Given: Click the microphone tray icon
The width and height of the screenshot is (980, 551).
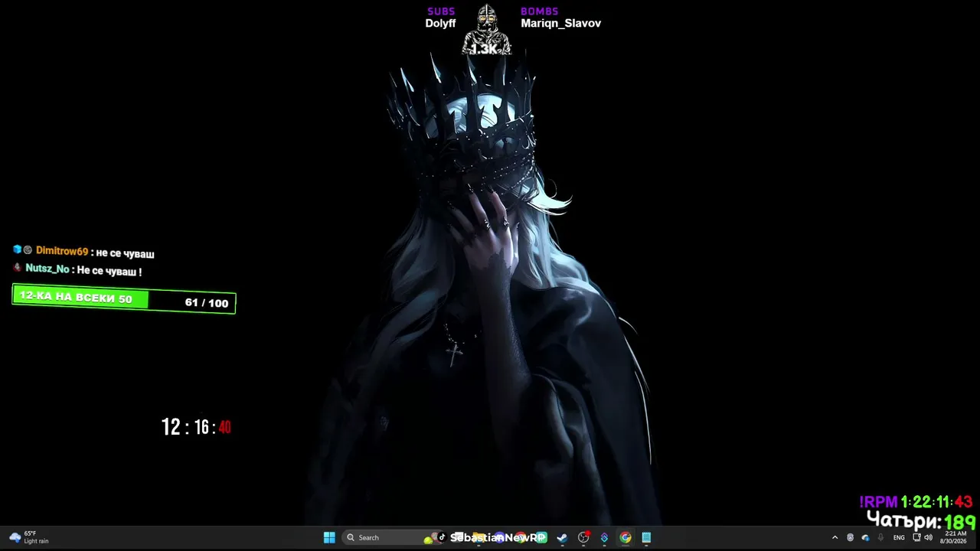Looking at the screenshot, I should pyautogui.click(x=880, y=537).
